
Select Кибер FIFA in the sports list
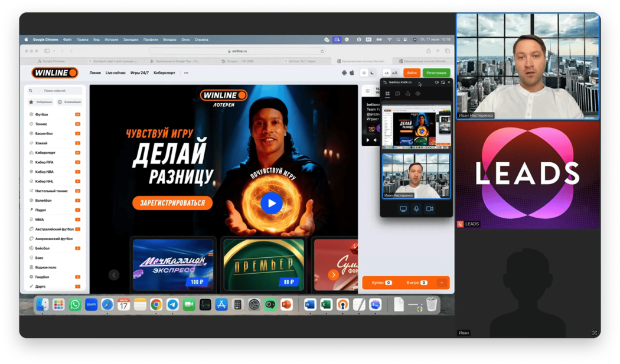pos(54,162)
